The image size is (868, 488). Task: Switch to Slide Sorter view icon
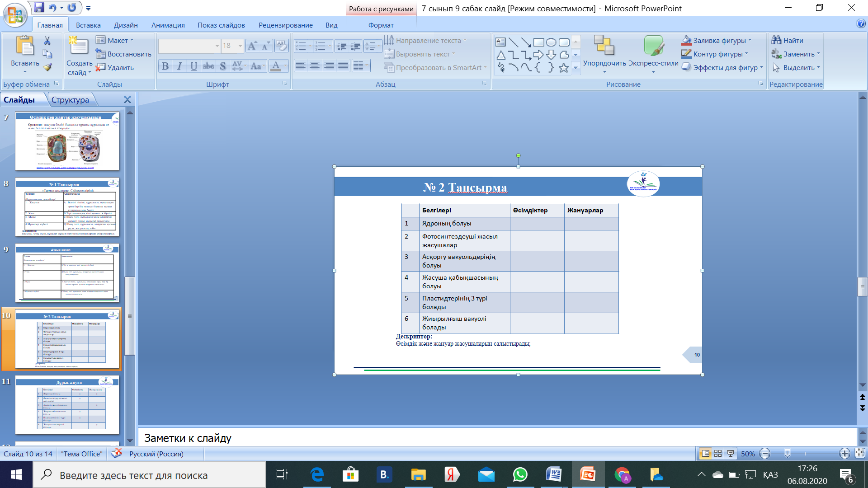[718, 453]
